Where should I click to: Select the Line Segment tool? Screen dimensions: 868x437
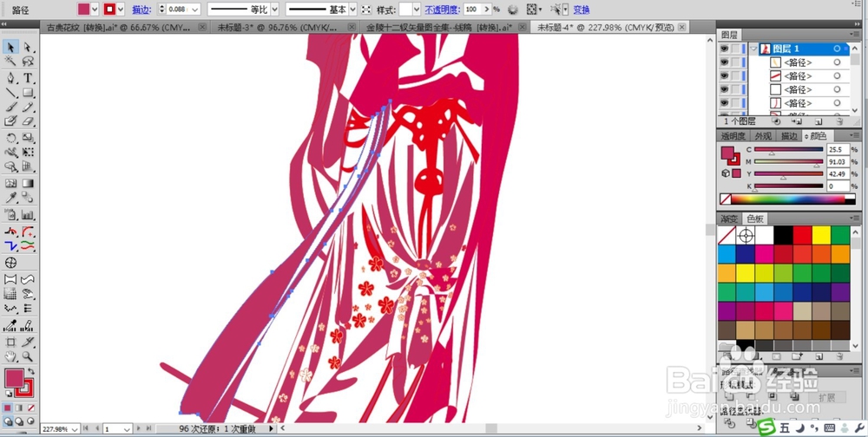pos(10,93)
